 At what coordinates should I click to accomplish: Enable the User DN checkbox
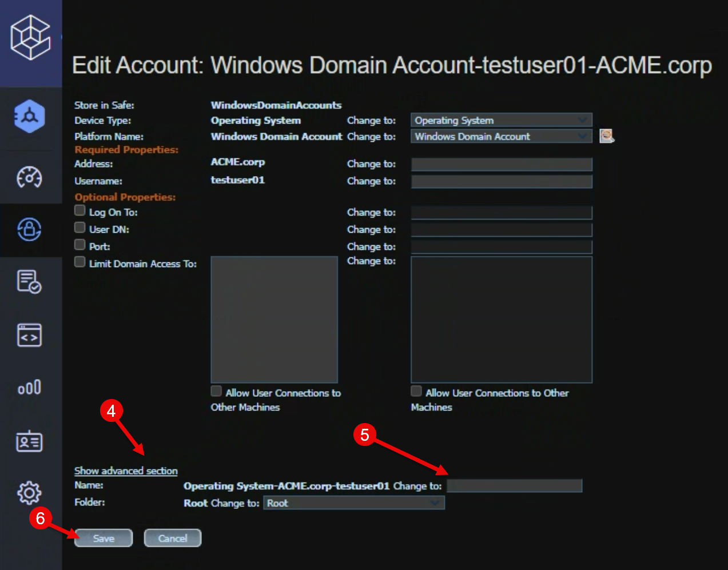[x=80, y=228]
